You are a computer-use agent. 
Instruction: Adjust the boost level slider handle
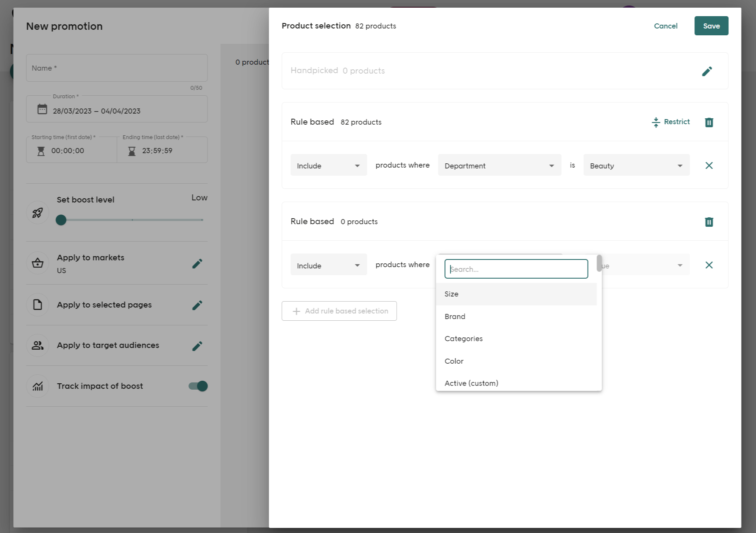(61, 220)
